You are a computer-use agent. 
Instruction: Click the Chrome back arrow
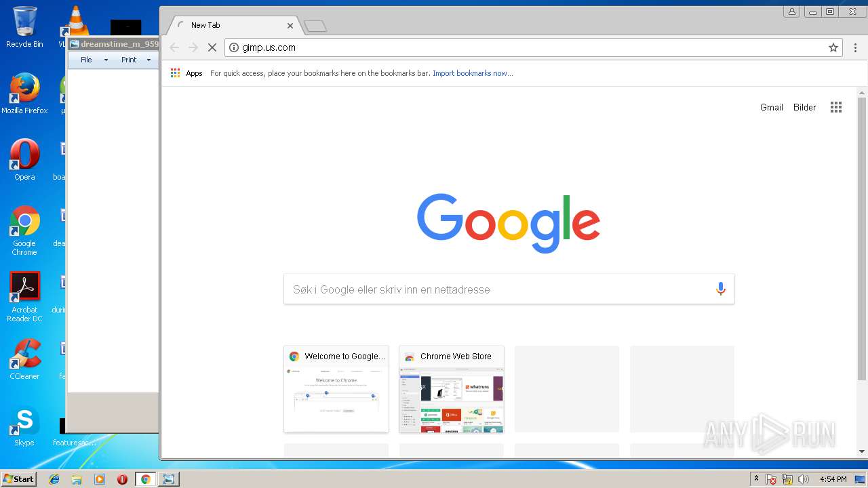click(x=174, y=47)
